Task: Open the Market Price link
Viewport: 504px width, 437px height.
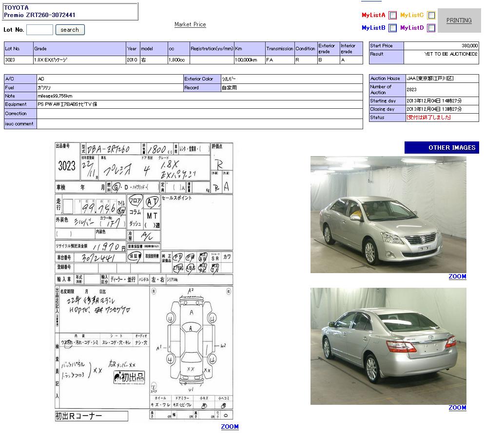Action: [190, 24]
